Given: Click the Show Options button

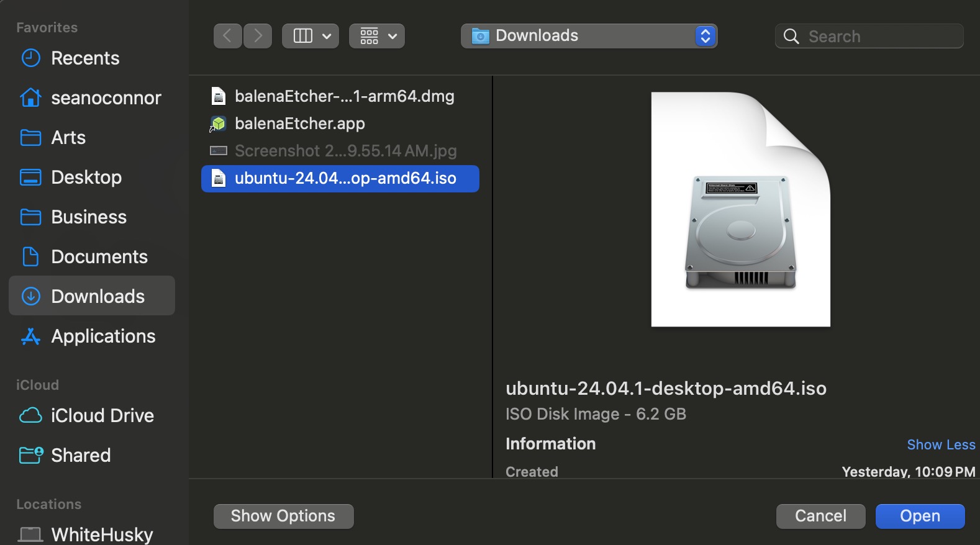Looking at the screenshot, I should point(284,516).
